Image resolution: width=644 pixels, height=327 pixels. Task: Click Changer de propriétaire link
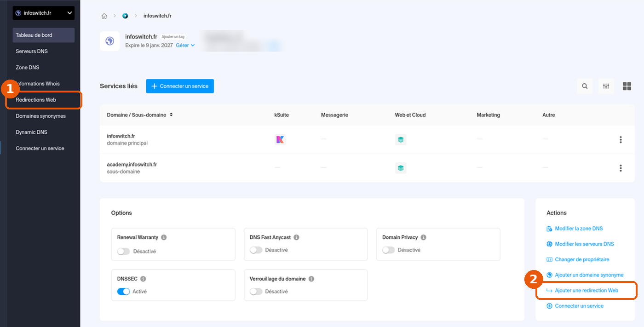(578, 259)
